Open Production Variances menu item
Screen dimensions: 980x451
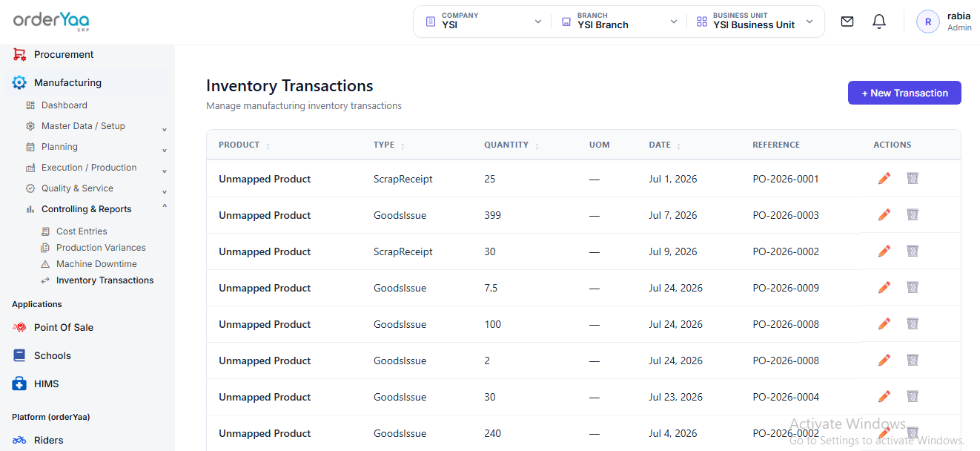pos(101,248)
